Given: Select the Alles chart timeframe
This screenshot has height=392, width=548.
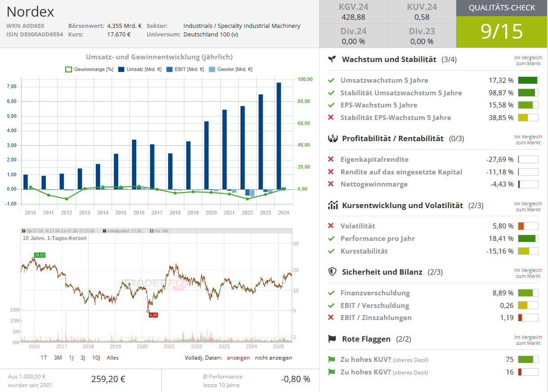Looking at the screenshot, I should (113, 358).
